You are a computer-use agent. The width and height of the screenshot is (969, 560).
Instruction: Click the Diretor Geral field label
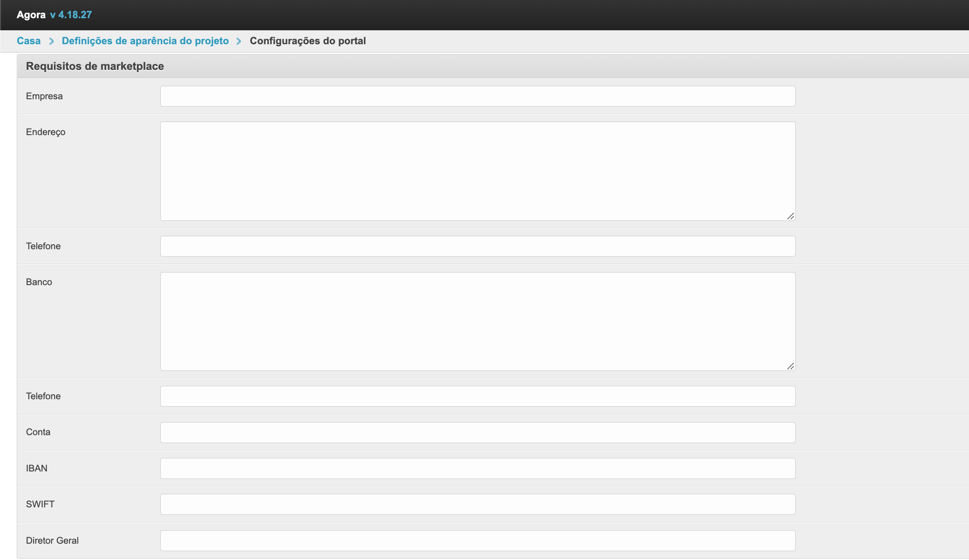[x=52, y=540]
